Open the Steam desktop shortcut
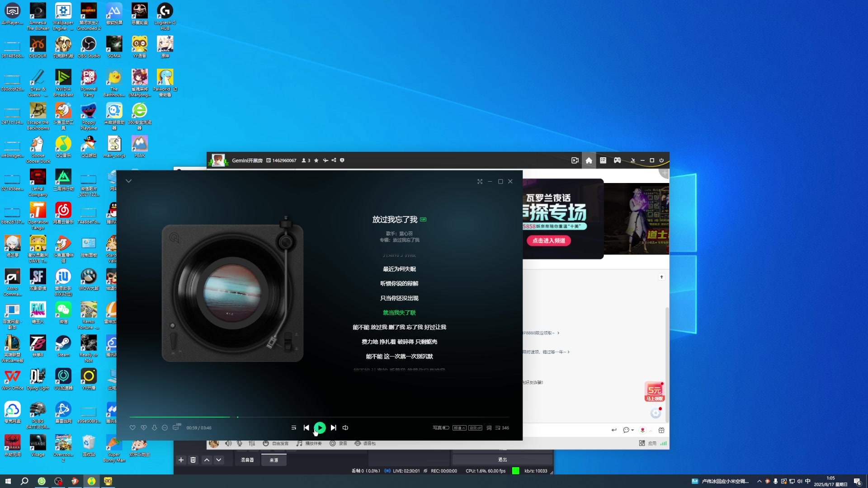868x488 pixels. pyautogui.click(x=63, y=346)
